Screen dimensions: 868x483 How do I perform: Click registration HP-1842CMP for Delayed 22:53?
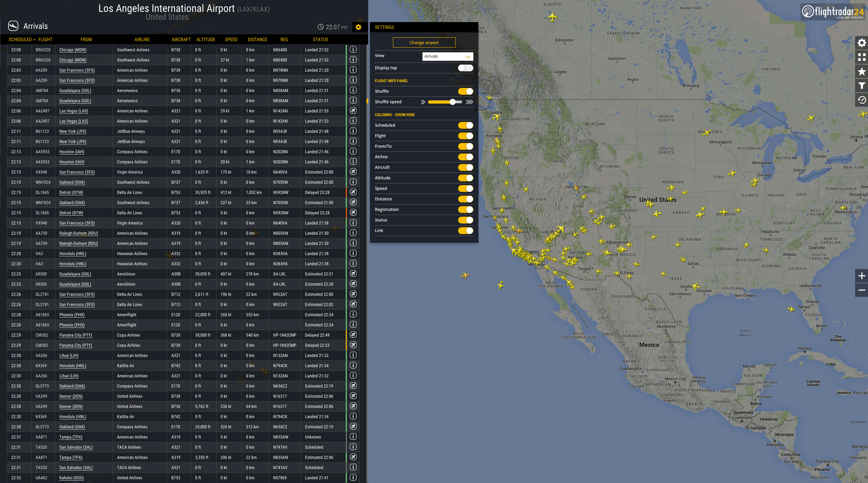[284, 345]
